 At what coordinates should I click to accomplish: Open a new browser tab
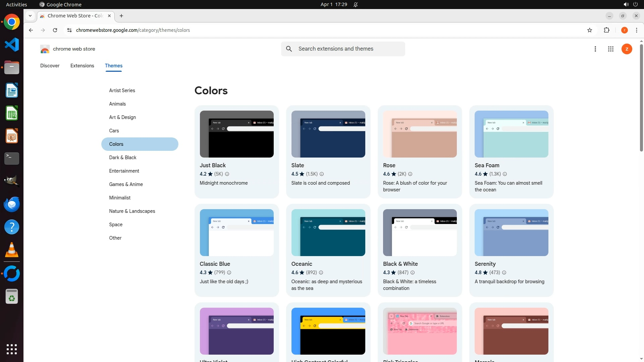(121, 16)
